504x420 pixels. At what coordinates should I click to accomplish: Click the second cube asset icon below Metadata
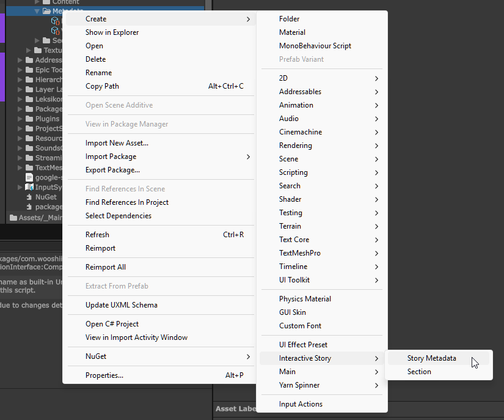tap(54, 31)
